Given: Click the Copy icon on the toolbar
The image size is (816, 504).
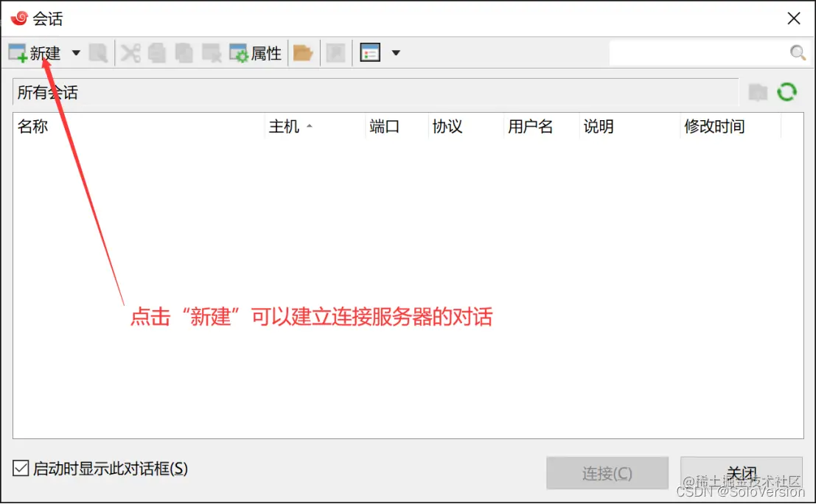Looking at the screenshot, I should [157, 52].
